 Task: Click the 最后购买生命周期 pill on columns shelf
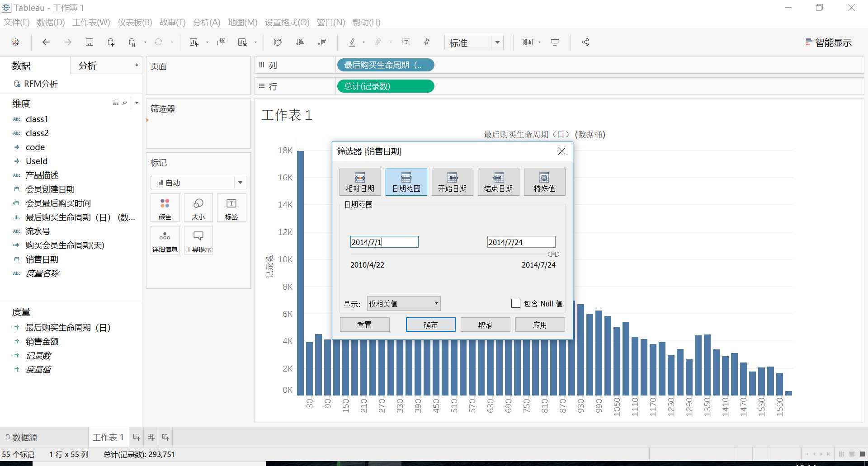386,65
